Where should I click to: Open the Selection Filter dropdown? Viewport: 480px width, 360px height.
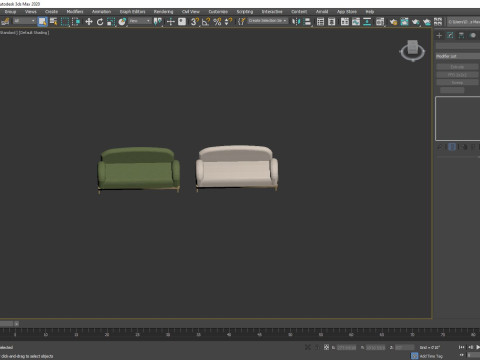pos(24,21)
